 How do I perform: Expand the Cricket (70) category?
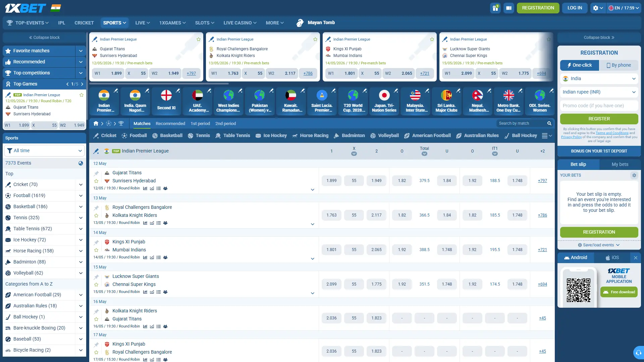(81, 185)
